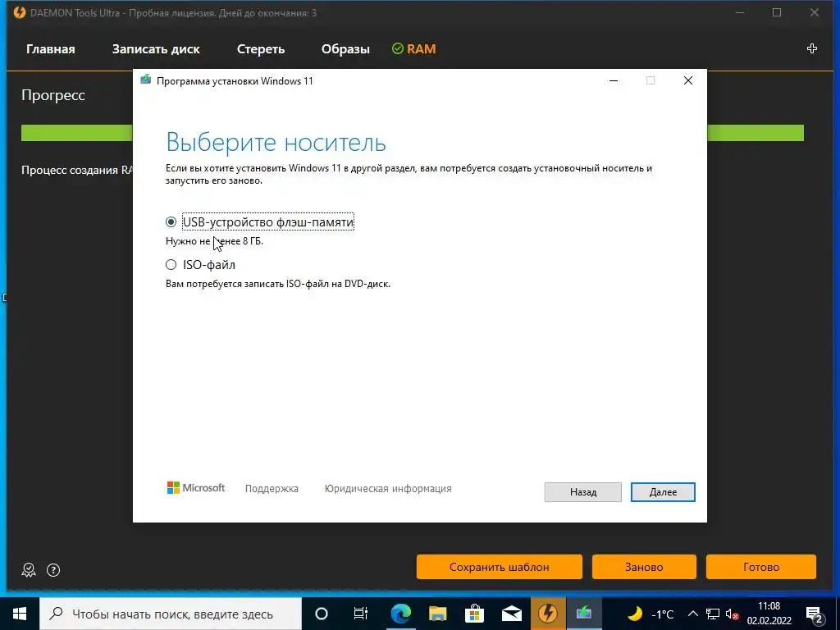Screen dimensions: 840x630
Task: Open the network icon in system tray
Action: tap(713, 614)
